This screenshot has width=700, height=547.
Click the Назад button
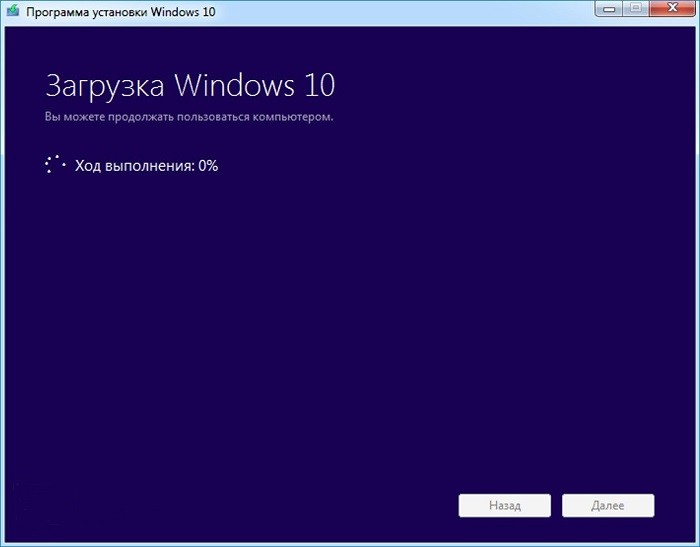point(504,505)
